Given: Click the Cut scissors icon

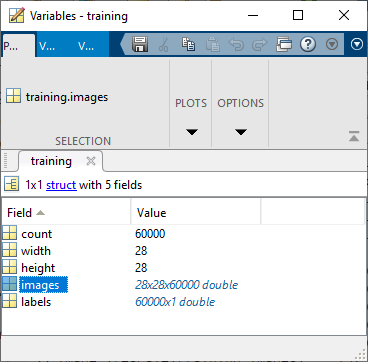Looking at the screenshot, I should coord(164,44).
